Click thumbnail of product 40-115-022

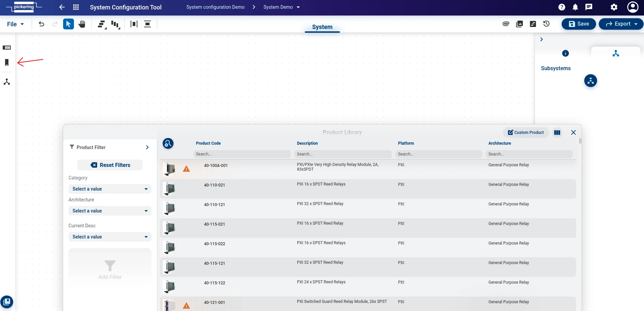169,248
